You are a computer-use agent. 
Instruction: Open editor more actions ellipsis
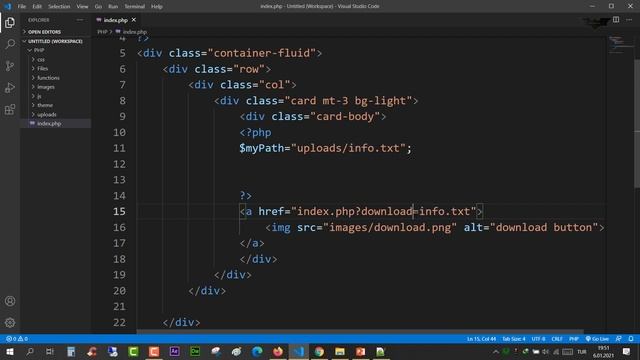(629, 20)
